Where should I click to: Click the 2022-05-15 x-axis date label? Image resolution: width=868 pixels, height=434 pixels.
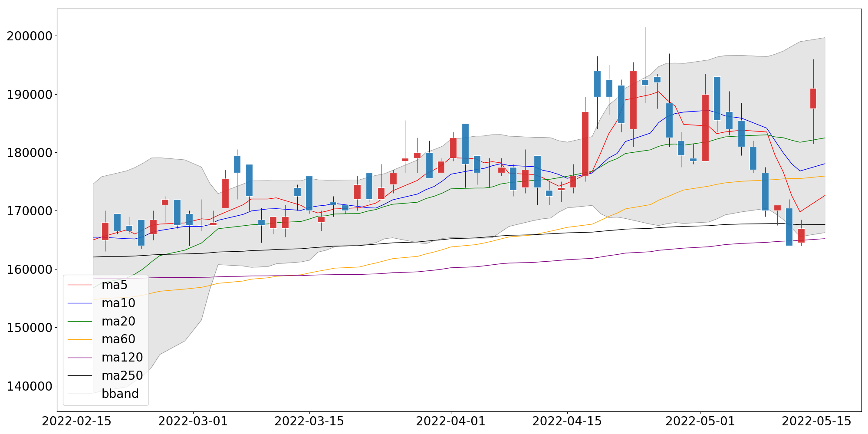(x=817, y=421)
